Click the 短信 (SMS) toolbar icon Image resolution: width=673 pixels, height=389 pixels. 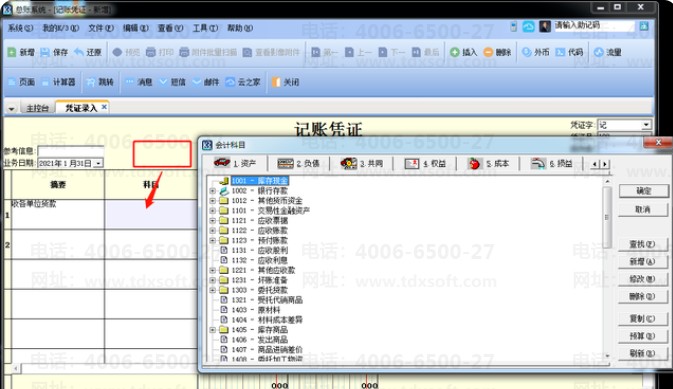163,82
